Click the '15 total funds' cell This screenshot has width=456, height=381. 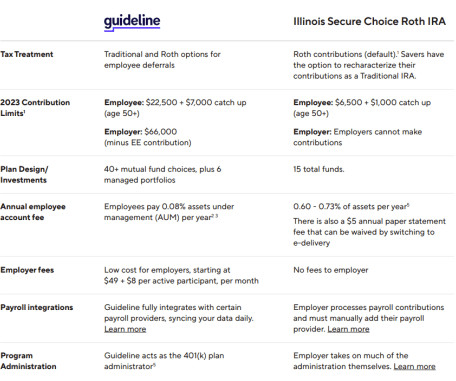[x=319, y=169]
